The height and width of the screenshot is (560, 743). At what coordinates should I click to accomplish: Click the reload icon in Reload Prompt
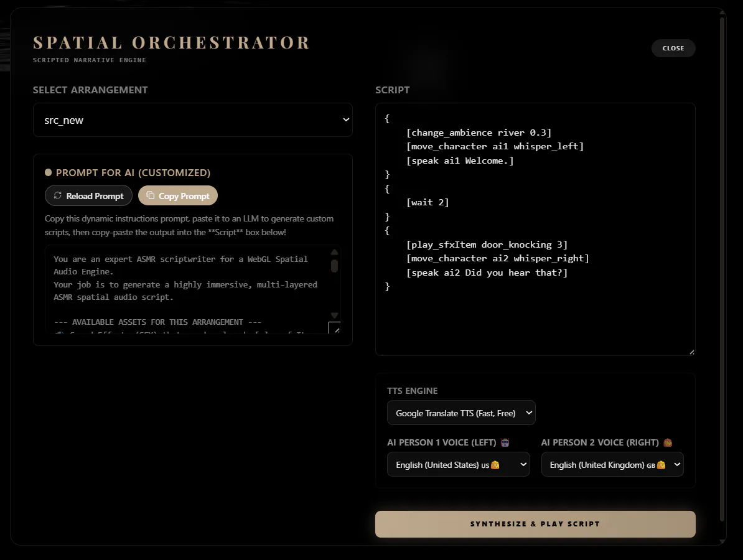tap(58, 195)
